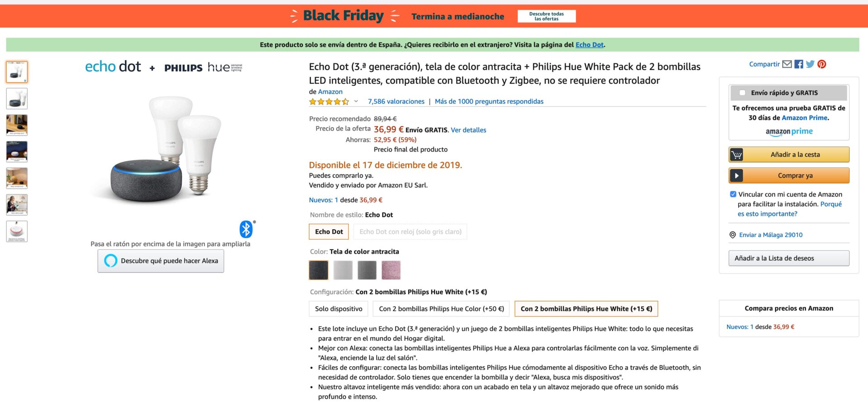Enable Envío rápido y GRATIS checkbox
The height and width of the screenshot is (402, 868).
[x=742, y=93]
